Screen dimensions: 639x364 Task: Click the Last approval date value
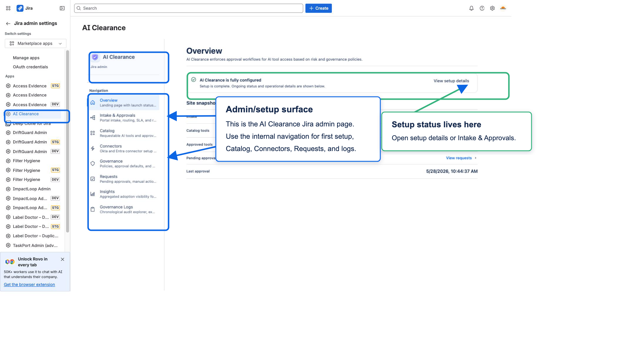tap(452, 171)
